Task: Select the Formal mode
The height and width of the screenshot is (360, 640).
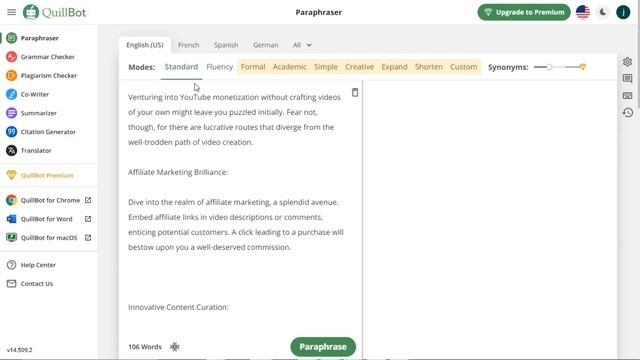Action: [253, 67]
